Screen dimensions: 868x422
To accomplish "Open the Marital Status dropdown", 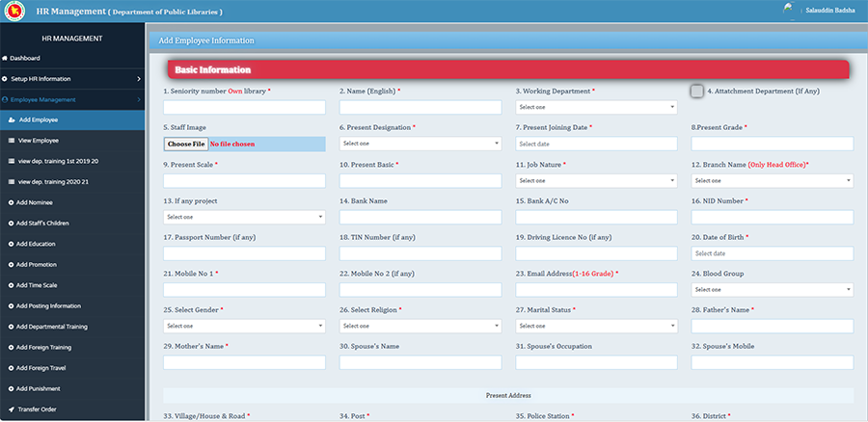I will coord(596,327).
